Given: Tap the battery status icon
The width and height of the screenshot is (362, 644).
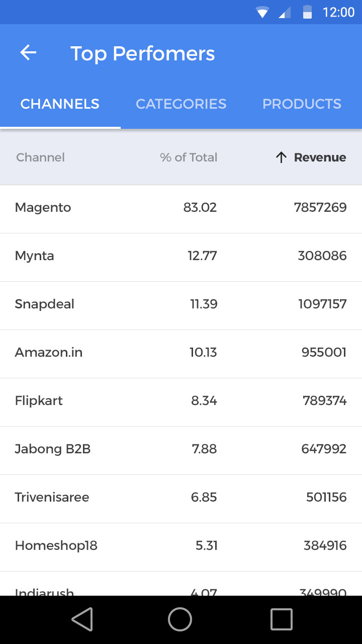Looking at the screenshot, I should click(x=307, y=13).
